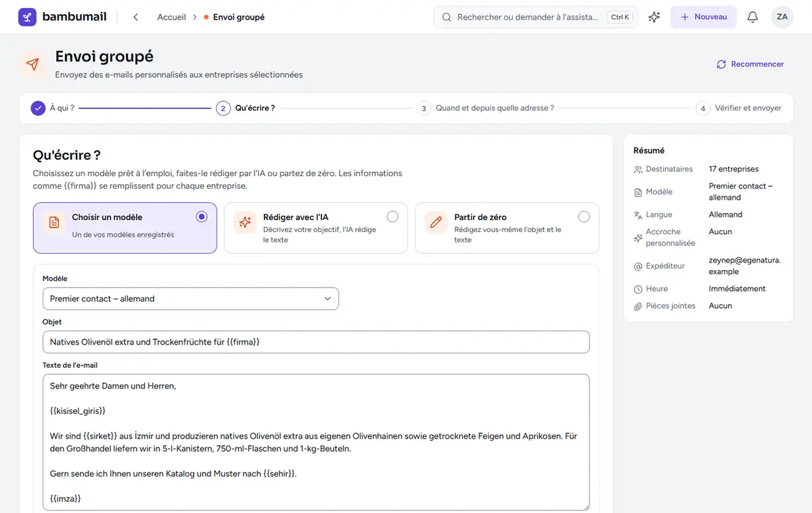Click the Expéditeur at-sign icon
Image resolution: width=812 pixels, height=513 pixels.
(x=638, y=267)
